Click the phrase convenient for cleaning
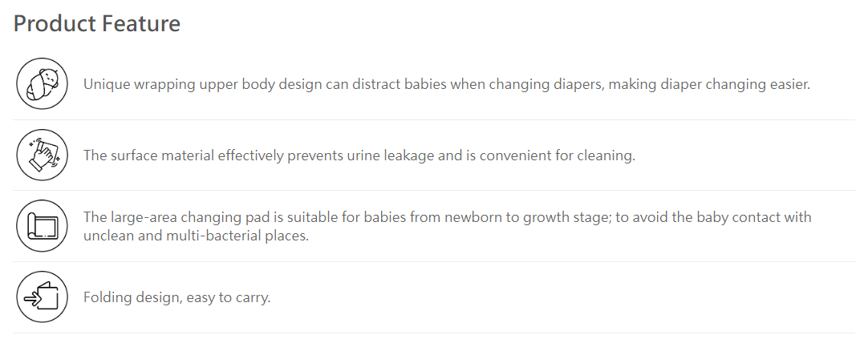This screenshot has height=343, width=868. [558, 155]
